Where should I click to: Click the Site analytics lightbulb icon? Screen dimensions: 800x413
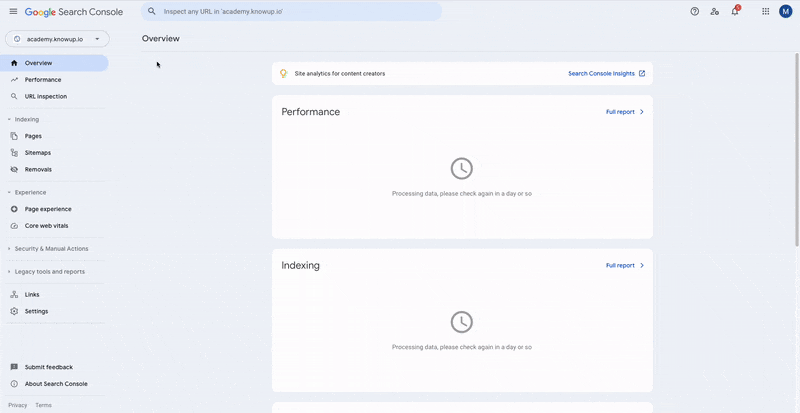pyautogui.click(x=284, y=73)
